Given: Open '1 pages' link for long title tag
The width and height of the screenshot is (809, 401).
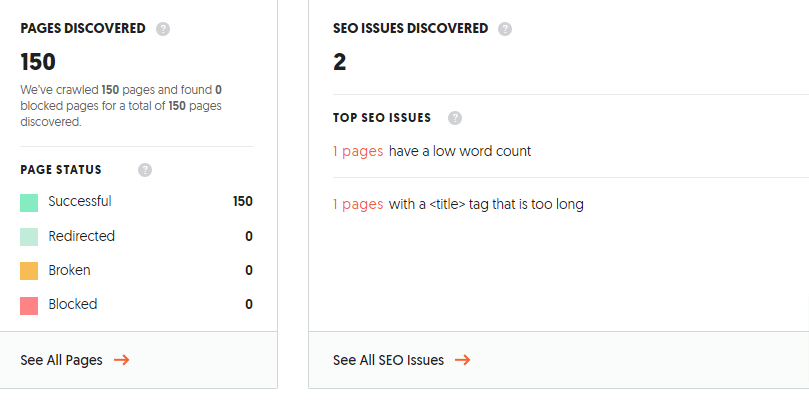Looking at the screenshot, I should pyautogui.click(x=358, y=204).
